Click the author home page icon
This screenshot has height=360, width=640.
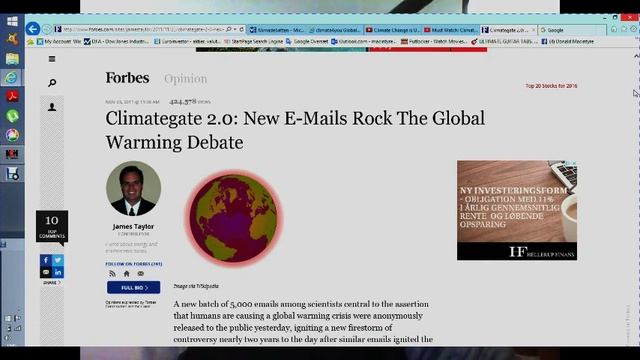pyautogui.click(x=127, y=273)
